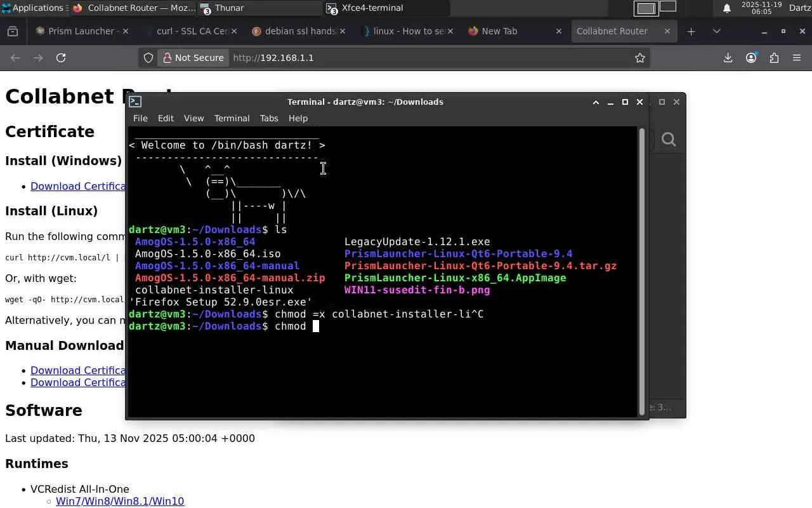This screenshot has height=508, width=812.
Task: Open the Firefox extensions icon
Action: [774, 58]
